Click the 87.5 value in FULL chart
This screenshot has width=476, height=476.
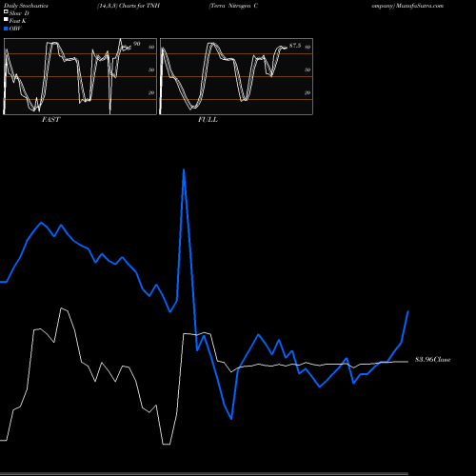click(x=295, y=46)
